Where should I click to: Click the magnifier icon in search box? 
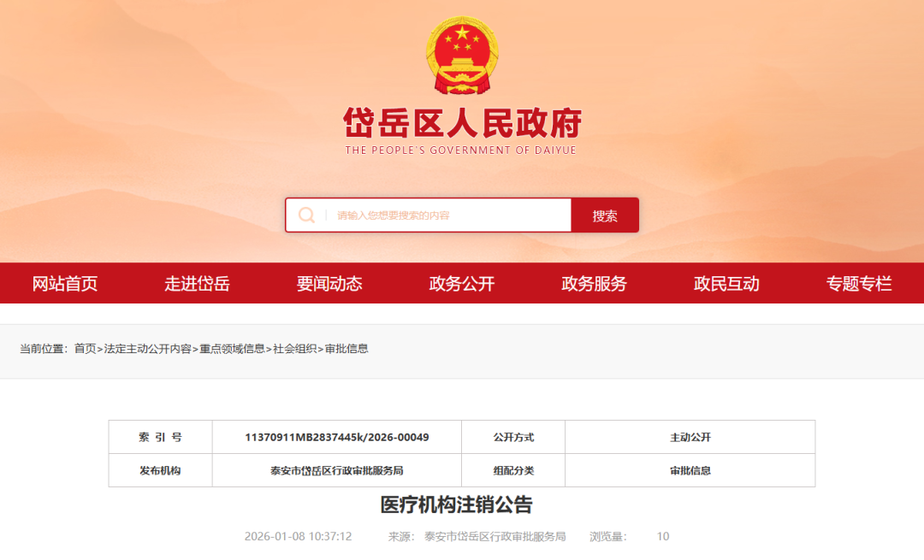(x=306, y=215)
